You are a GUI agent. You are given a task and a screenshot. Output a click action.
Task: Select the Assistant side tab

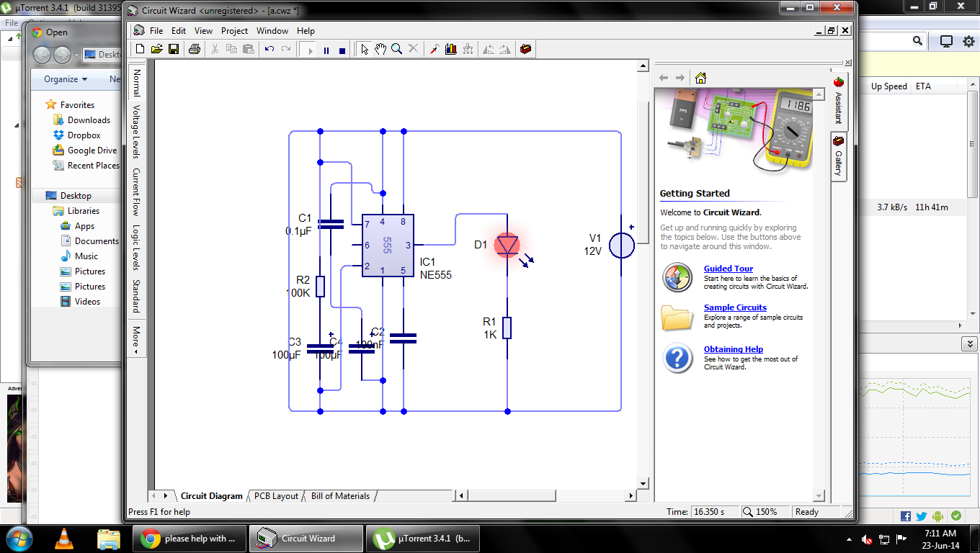coord(838,100)
